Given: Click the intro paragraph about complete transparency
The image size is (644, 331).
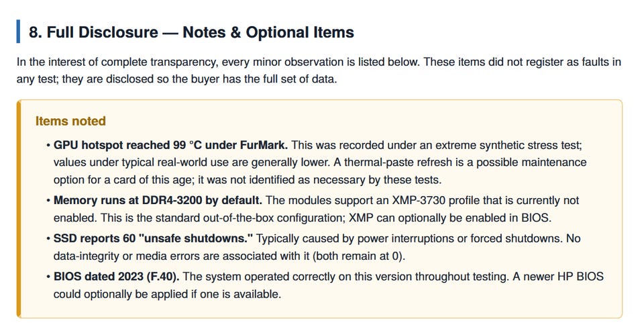Looking at the screenshot, I should (x=319, y=70).
